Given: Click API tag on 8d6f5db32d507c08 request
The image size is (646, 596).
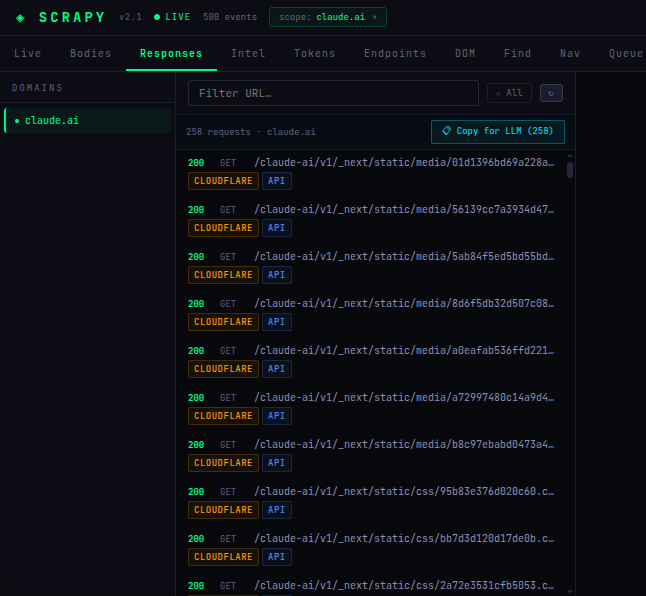Looking at the screenshot, I should [276, 322].
